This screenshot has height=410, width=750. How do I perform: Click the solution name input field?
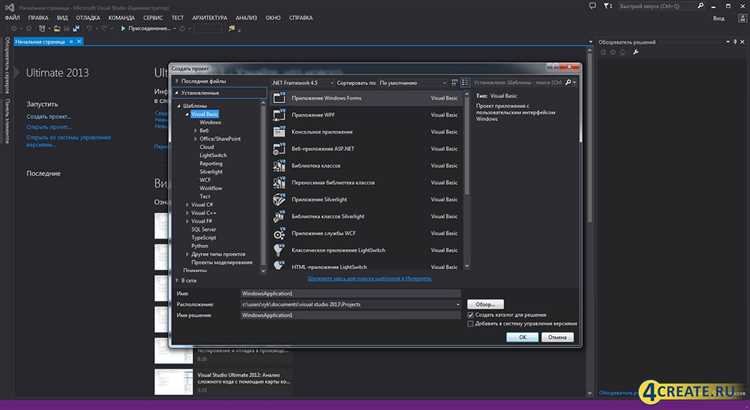pos(351,315)
